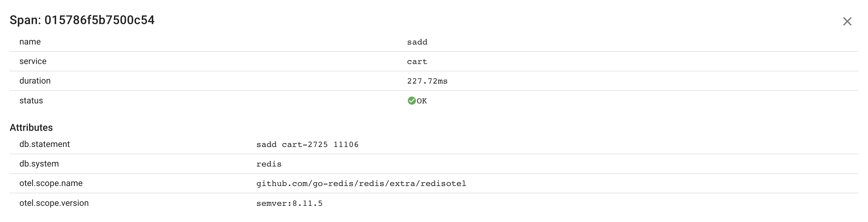Viewport: 868px width, 222px height.
Task: Click the semver:8.11.5 version value
Action: (290, 203)
